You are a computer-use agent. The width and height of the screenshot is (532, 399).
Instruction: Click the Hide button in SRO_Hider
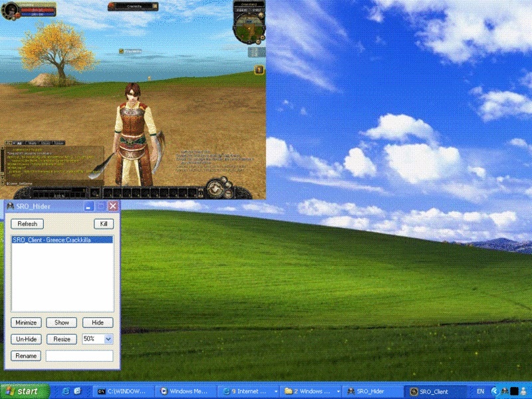point(98,323)
